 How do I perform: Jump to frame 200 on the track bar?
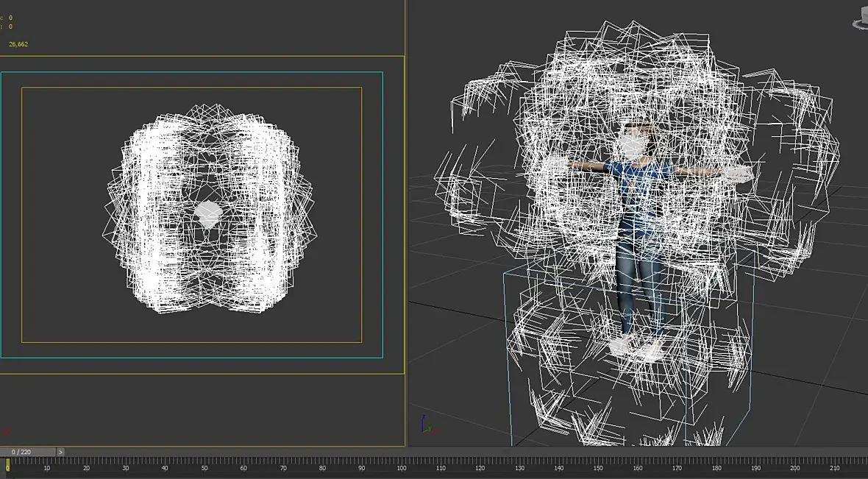pyautogui.click(x=795, y=468)
